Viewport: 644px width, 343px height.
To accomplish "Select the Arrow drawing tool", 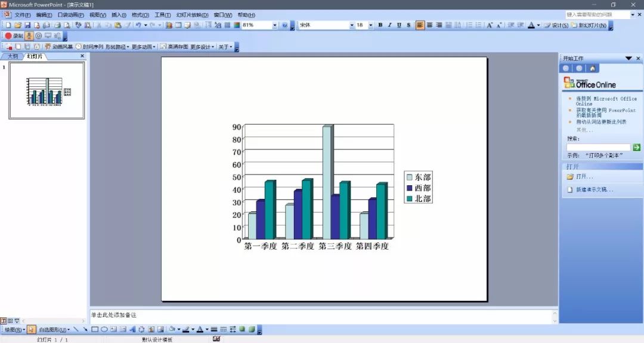I will [x=85, y=329].
